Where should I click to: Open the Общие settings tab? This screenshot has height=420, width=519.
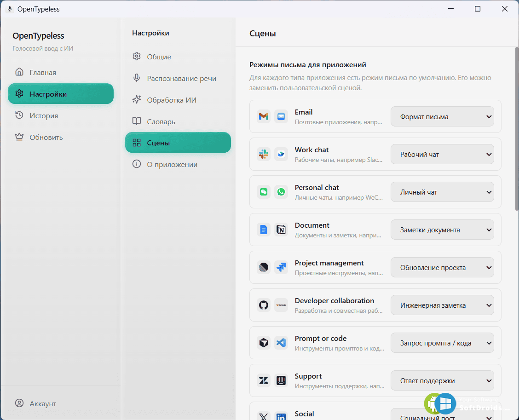click(x=178, y=57)
